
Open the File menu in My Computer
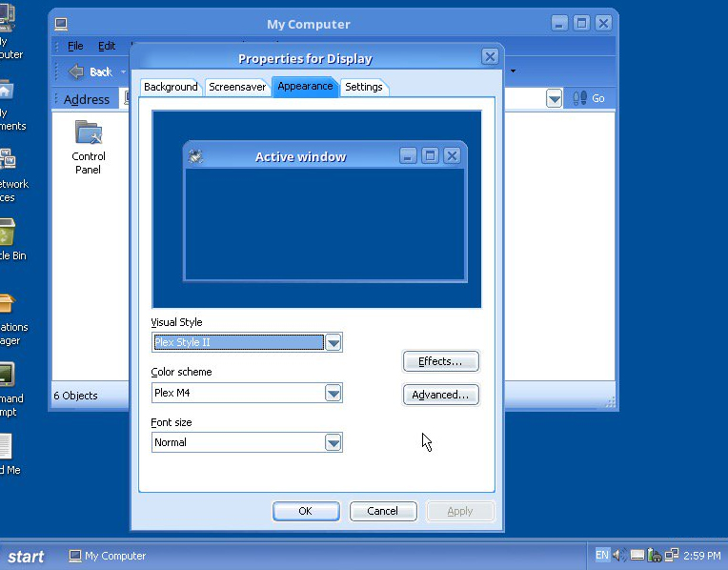click(x=75, y=46)
